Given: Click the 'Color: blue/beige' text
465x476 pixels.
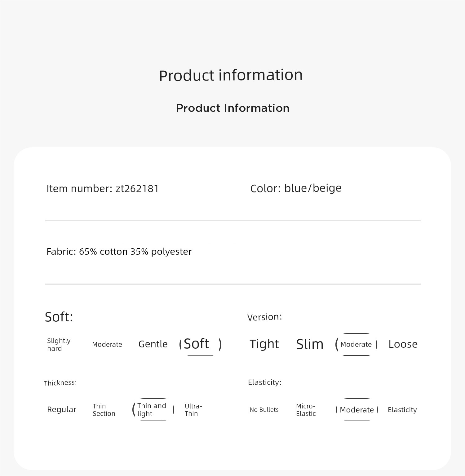Looking at the screenshot, I should [296, 188].
